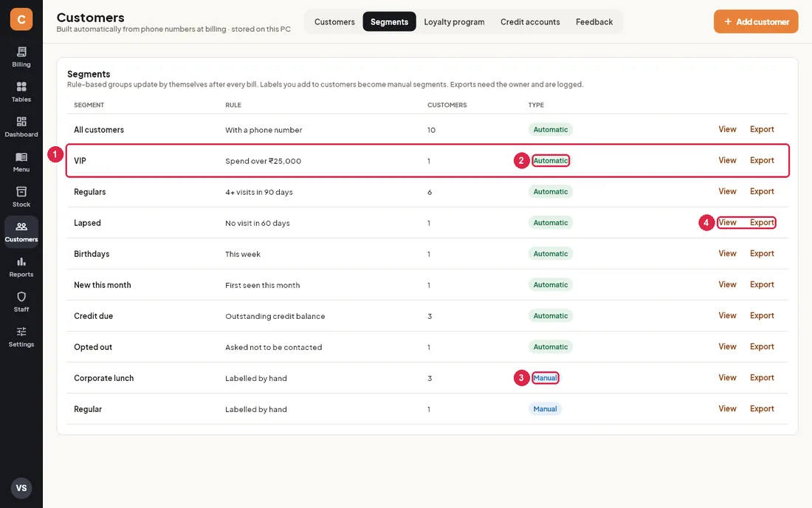Click the 'Spend over ₹25,000' rule text

pyautogui.click(x=263, y=161)
